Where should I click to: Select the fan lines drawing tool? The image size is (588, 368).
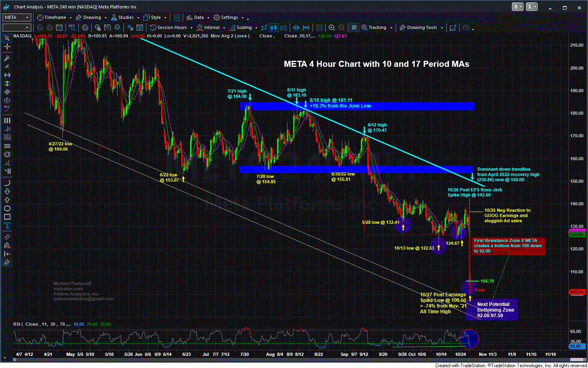tap(7, 66)
